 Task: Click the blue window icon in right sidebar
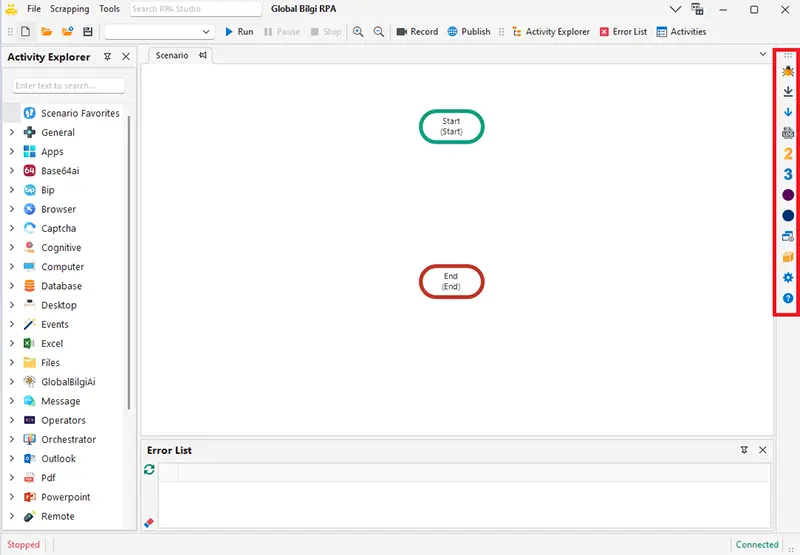point(788,236)
